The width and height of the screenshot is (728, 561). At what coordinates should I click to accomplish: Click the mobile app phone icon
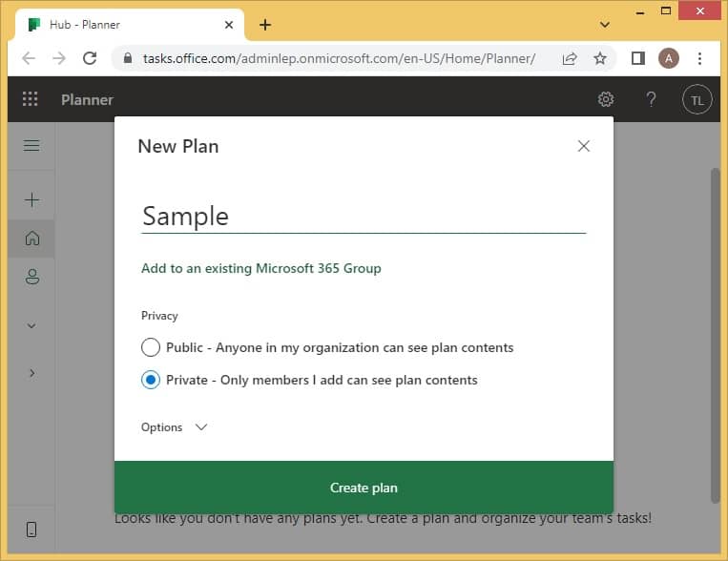31,530
